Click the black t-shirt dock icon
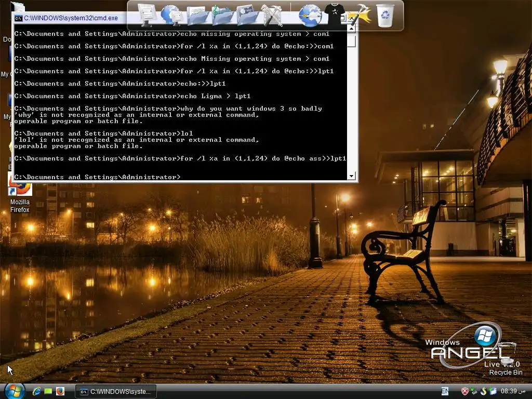The image size is (532, 399). [x=335, y=14]
